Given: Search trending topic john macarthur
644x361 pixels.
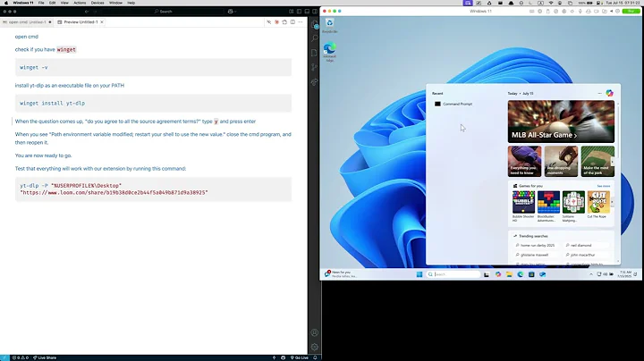Looking at the screenshot, I should (x=580, y=255).
